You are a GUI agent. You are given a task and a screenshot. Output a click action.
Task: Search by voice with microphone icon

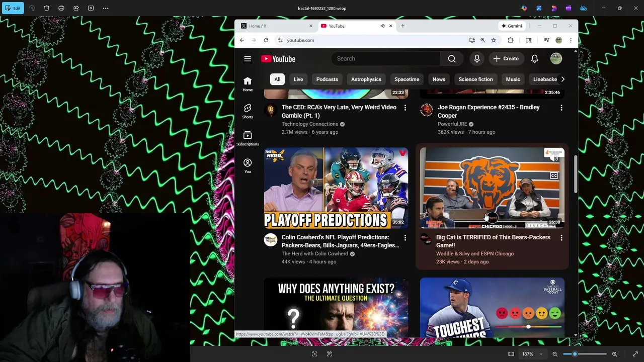477,59
